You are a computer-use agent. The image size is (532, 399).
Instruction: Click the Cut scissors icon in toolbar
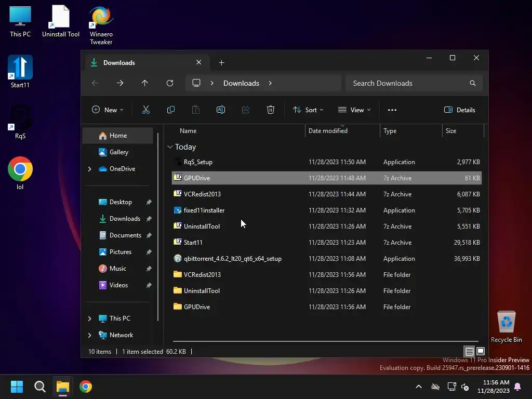[145, 110]
